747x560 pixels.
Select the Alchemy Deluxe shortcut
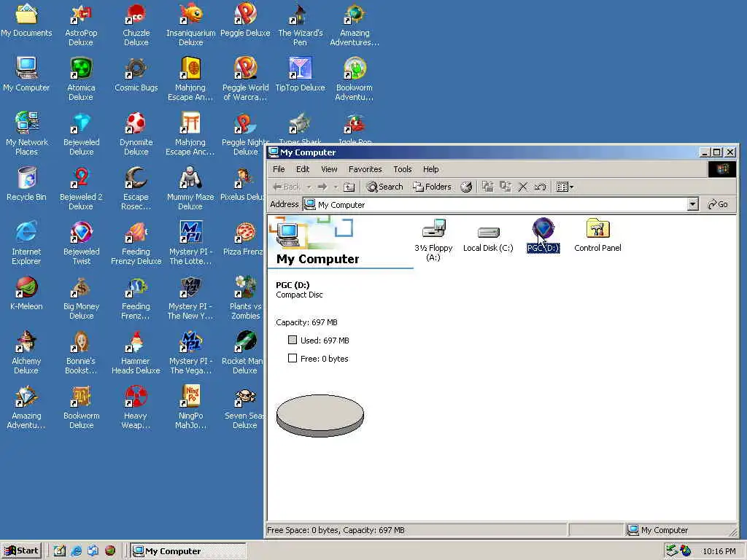pos(26,352)
